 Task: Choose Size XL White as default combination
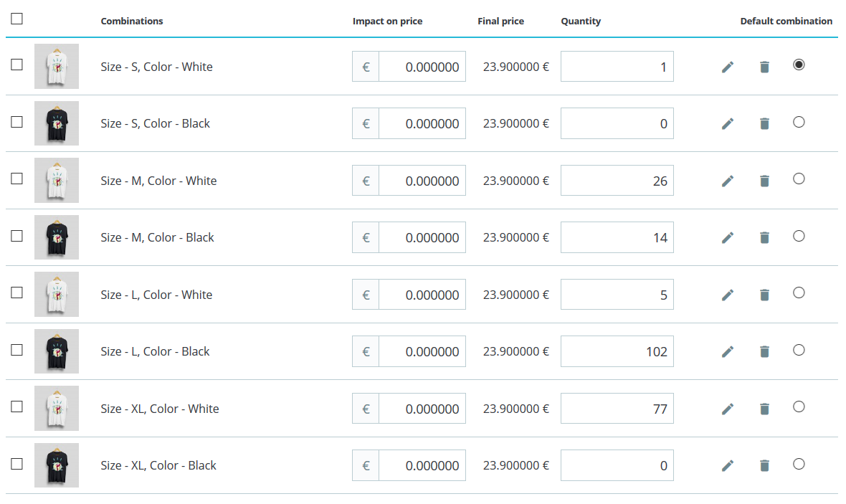point(799,406)
